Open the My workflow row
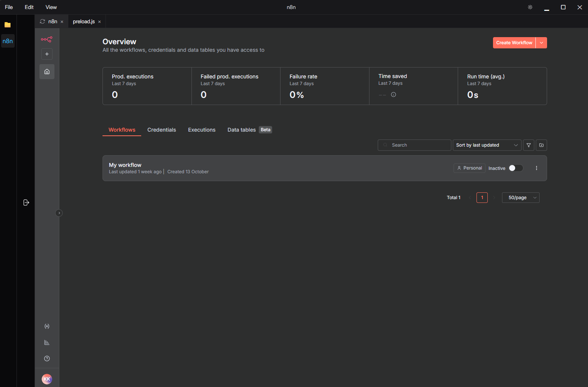The image size is (588, 387). coord(324,168)
